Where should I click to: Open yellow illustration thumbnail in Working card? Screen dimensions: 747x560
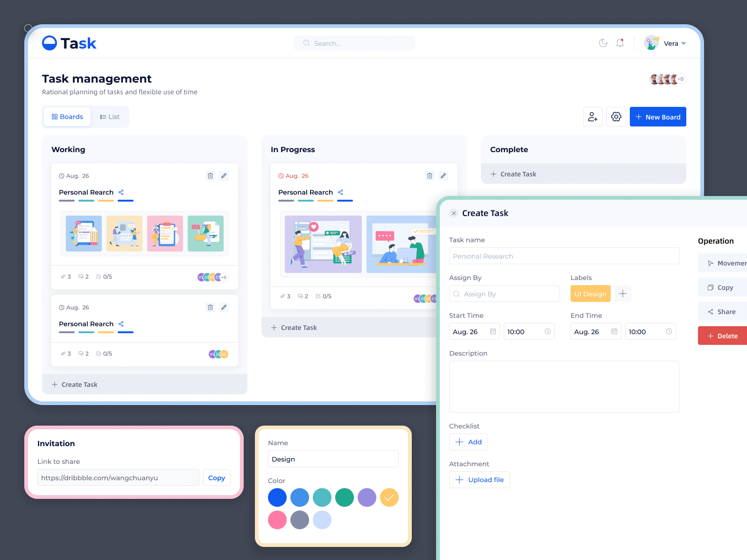pos(124,233)
